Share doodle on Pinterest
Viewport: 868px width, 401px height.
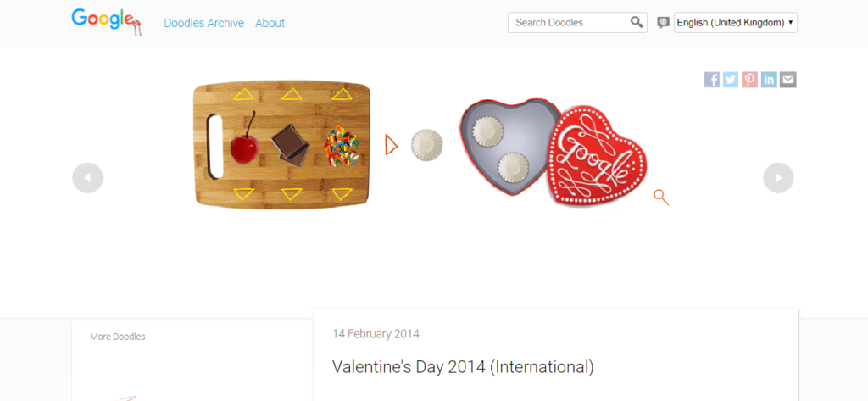[750, 80]
